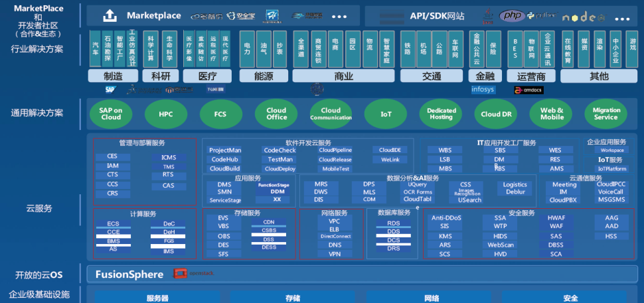
Task: Click the MRS data analysis box
Action: pyautogui.click(x=321, y=184)
